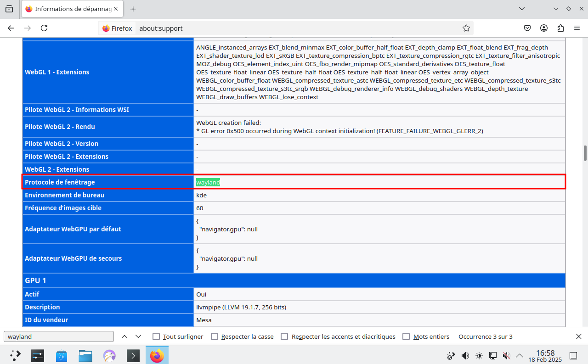Go back with the back arrow
The width and height of the screenshot is (588, 364).
11,28
